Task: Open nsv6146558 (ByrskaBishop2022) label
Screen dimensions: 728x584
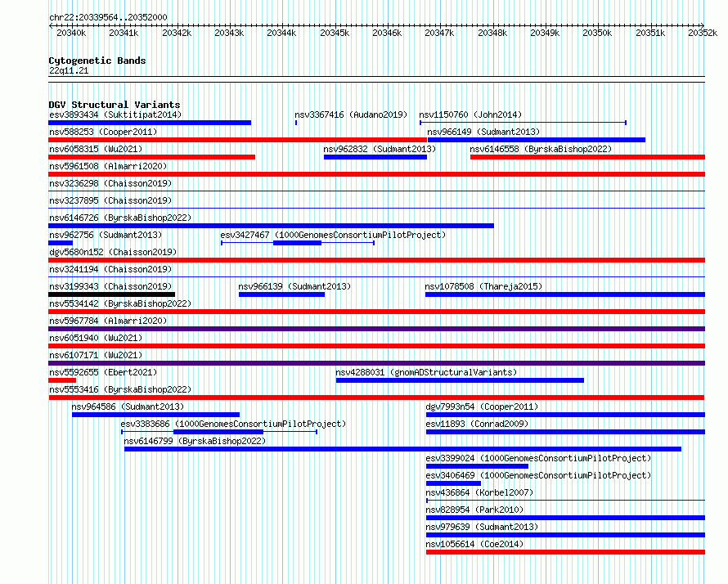Action: point(541,149)
